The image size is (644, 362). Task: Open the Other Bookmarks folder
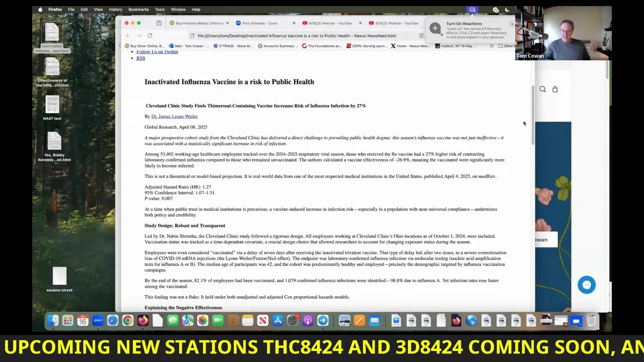[507, 46]
